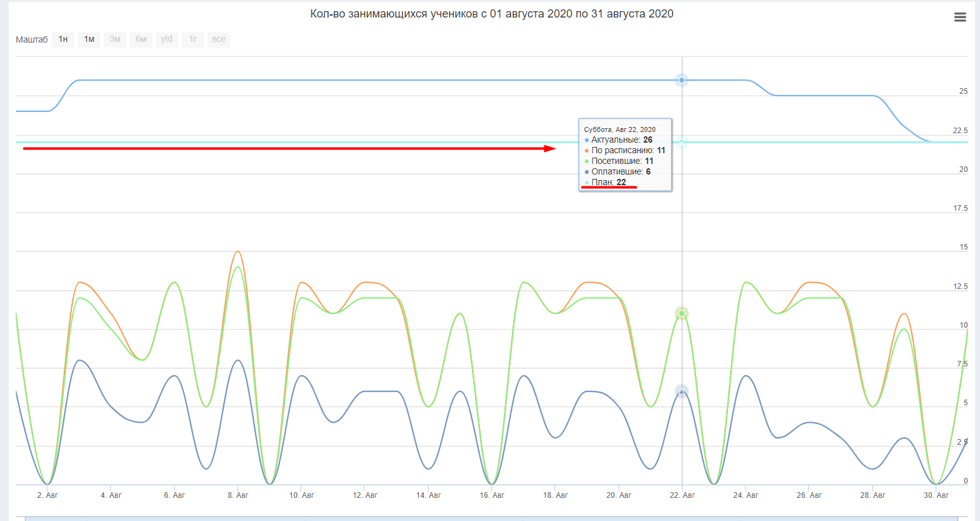Image resolution: width=980 pixels, height=521 pixels.
Task: Click the Актуальные: 26 tooltip entry
Action: [618, 139]
